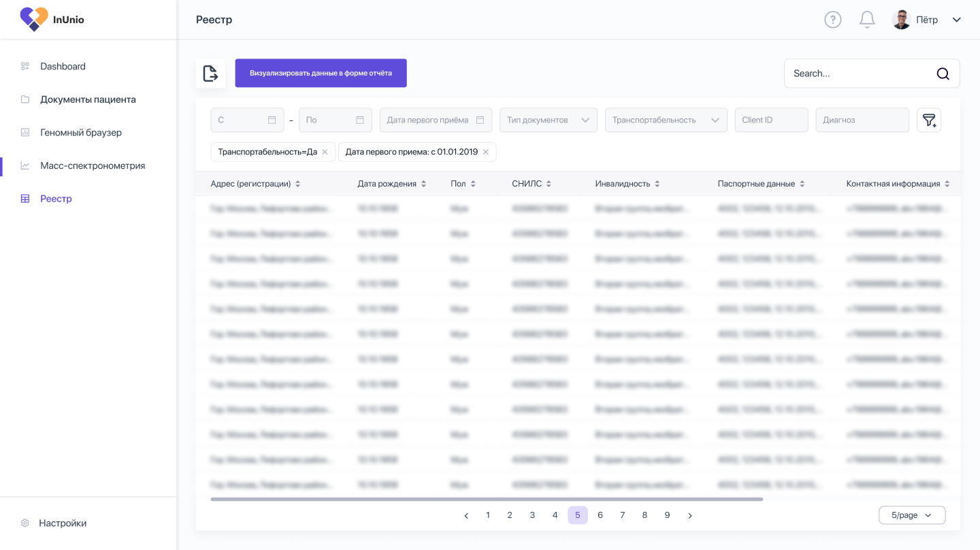Click the horizontal table scrollbar
Viewport: 980px width, 550px height.
pyautogui.click(x=487, y=499)
